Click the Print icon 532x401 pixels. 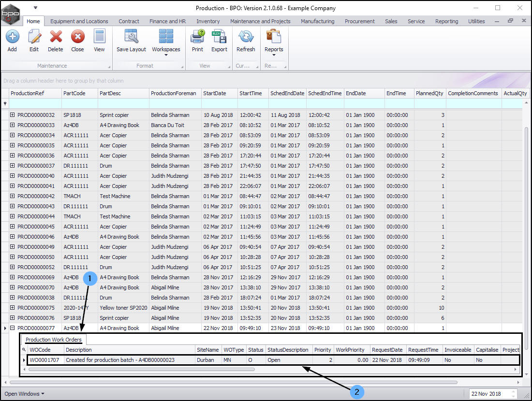[197, 37]
